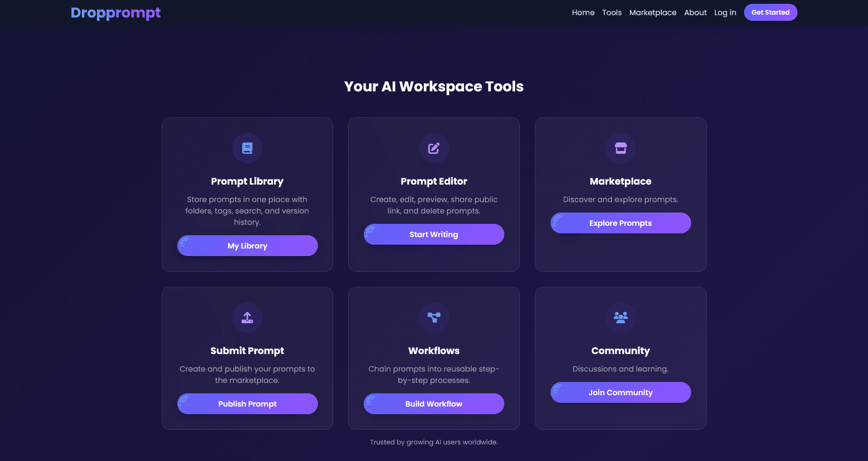The width and height of the screenshot is (868, 461).
Task: Click Build Workflow button
Action: point(434,403)
